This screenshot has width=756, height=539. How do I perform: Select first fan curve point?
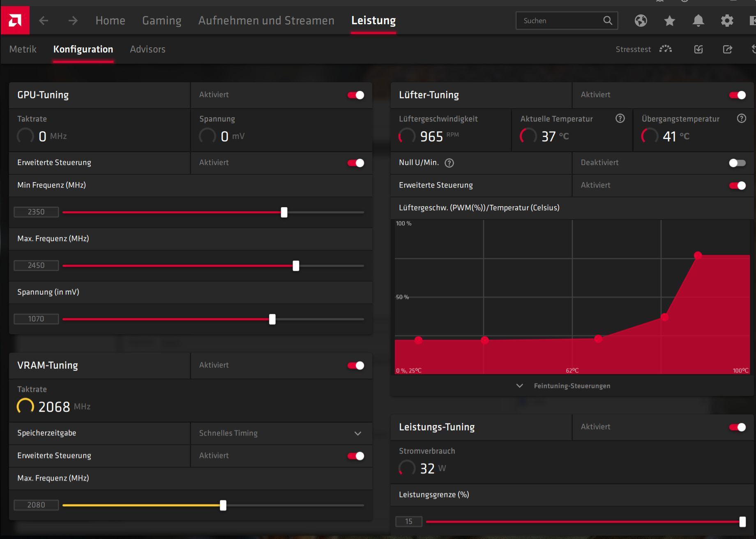pos(418,340)
